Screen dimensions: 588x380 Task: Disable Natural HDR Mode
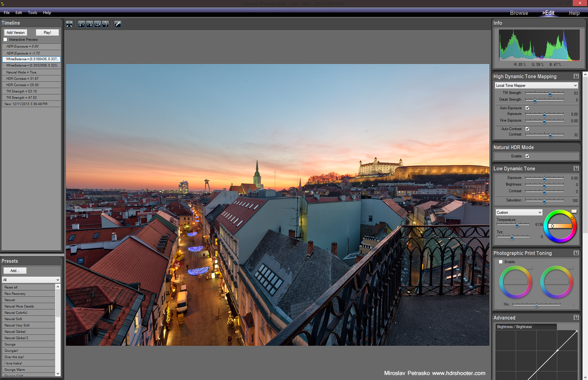[x=527, y=156]
